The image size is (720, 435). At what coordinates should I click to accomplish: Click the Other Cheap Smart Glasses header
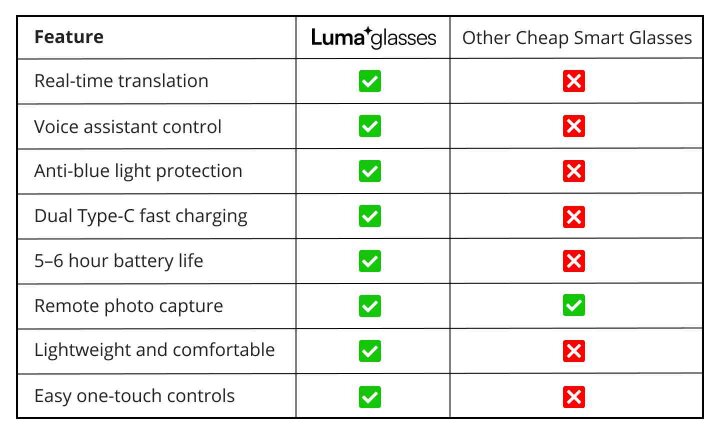pos(576,38)
